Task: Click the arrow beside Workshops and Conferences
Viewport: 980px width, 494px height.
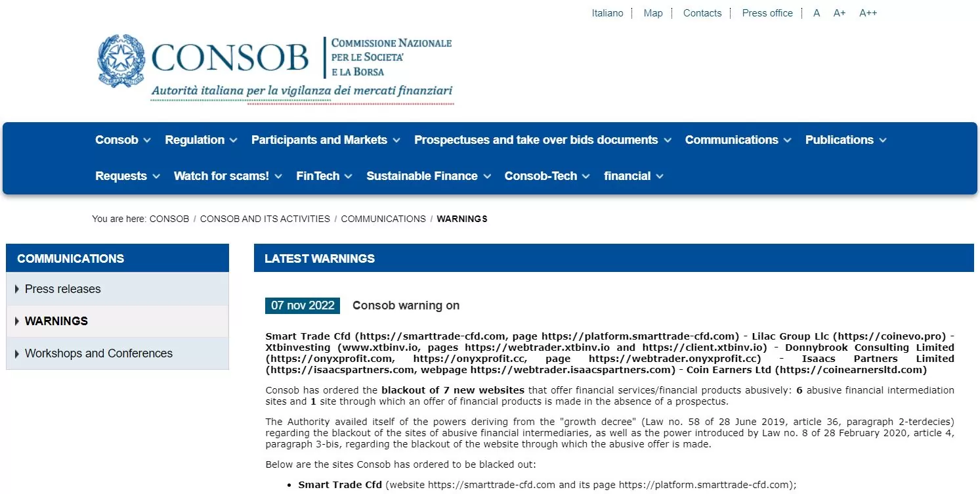Action: [17, 353]
